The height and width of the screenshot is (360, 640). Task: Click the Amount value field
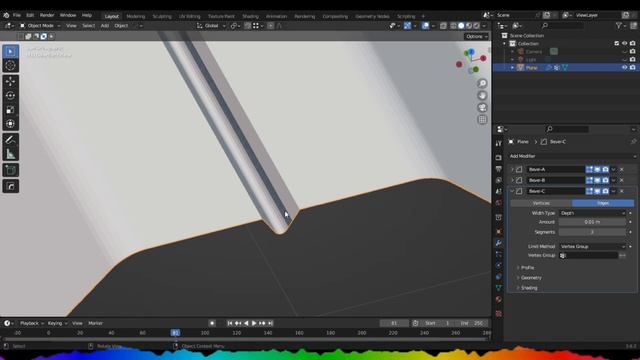pos(592,222)
